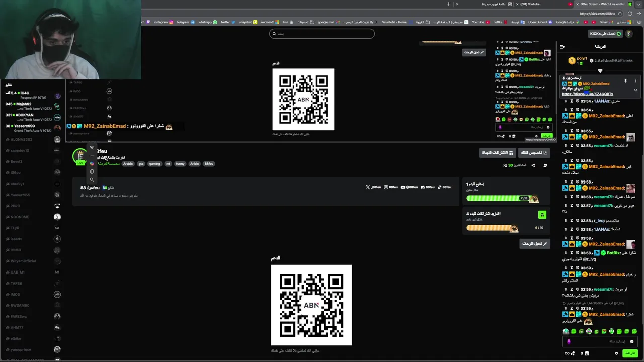Open the emoji picker in chat input
This screenshot has width=644, height=362.
click(632, 341)
